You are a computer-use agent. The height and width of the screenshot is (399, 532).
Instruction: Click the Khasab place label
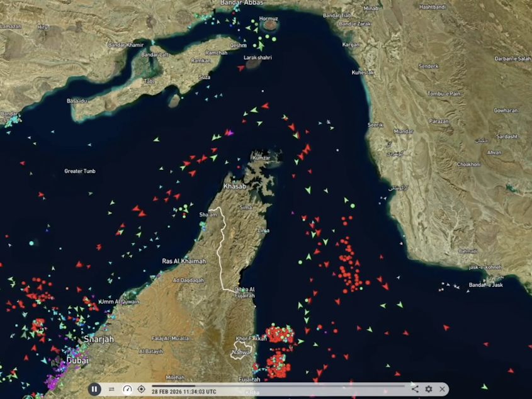tap(234, 187)
